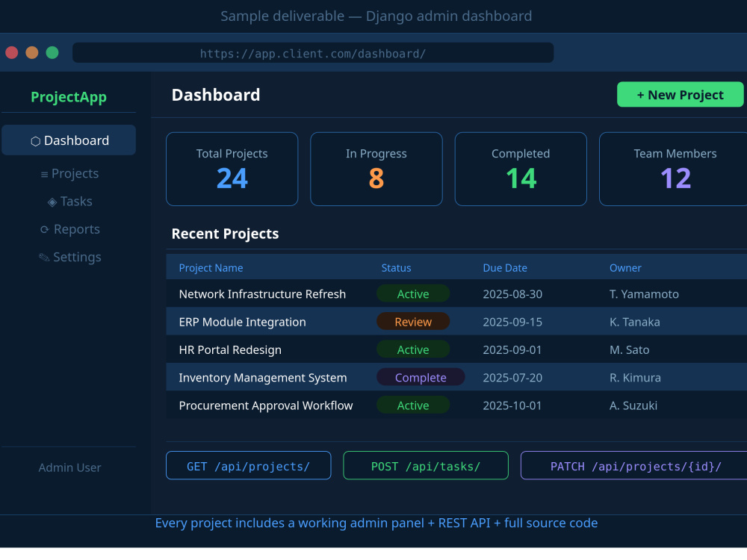The width and height of the screenshot is (747, 560).
Task: Click owner A. Suzuki
Action: click(633, 405)
